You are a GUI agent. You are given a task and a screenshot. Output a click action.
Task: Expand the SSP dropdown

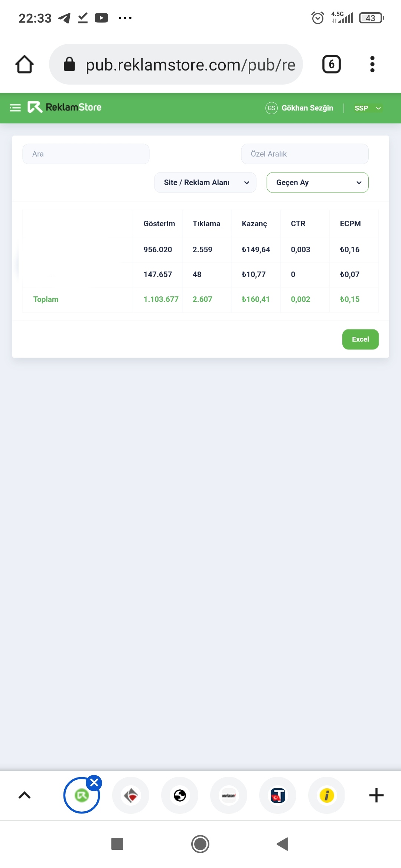click(368, 108)
